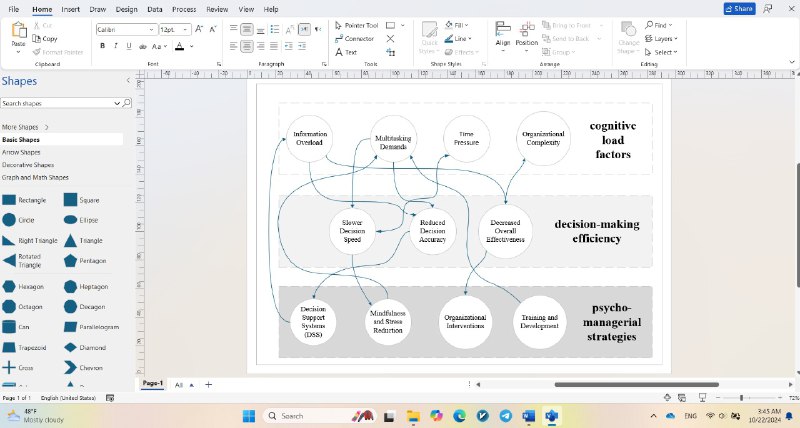The image size is (800, 428).
Task: Choose the Chevron shape stencil
Action: (x=84, y=367)
